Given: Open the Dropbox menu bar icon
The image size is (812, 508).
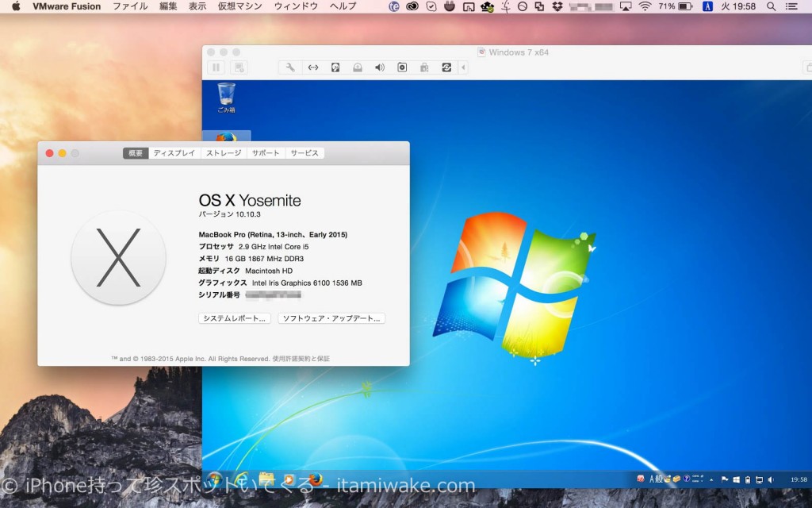Looking at the screenshot, I should pos(557,6).
